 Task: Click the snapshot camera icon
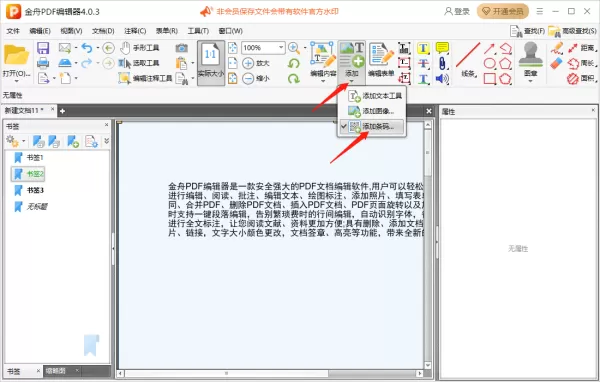pyautogui.click(x=181, y=48)
